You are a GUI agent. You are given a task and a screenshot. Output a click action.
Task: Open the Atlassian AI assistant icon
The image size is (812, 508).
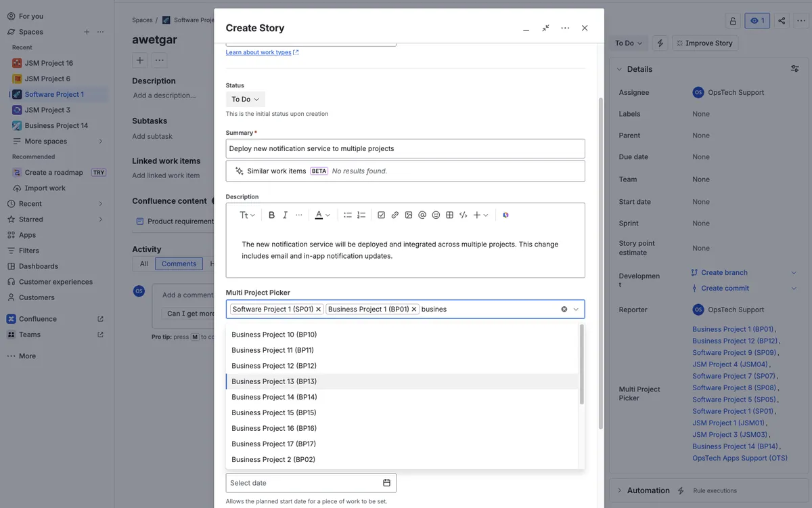(505, 215)
